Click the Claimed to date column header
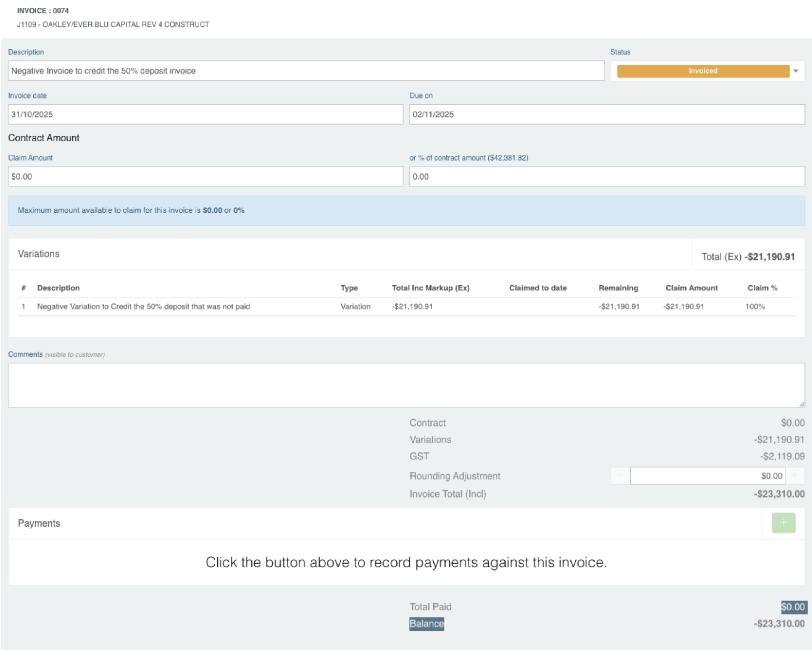 click(x=538, y=288)
